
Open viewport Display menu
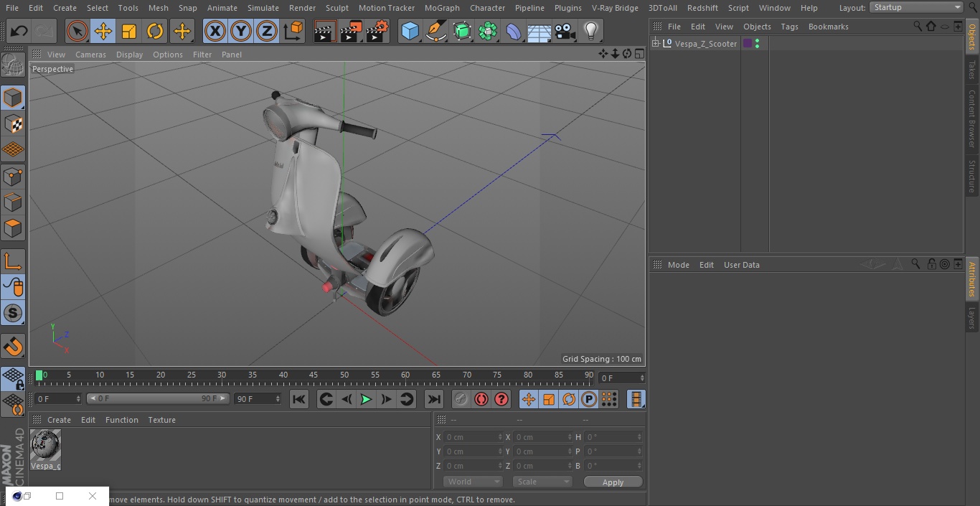pyautogui.click(x=129, y=55)
